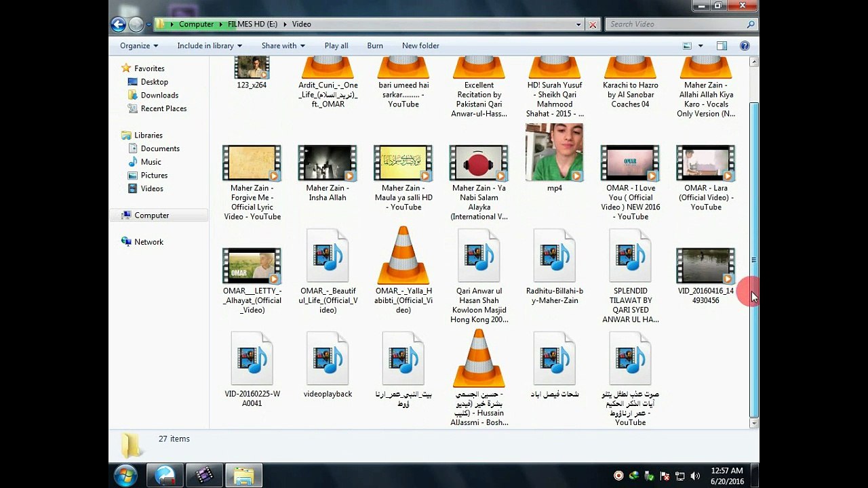Click the Back navigation arrow
The image size is (868, 488).
(118, 24)
